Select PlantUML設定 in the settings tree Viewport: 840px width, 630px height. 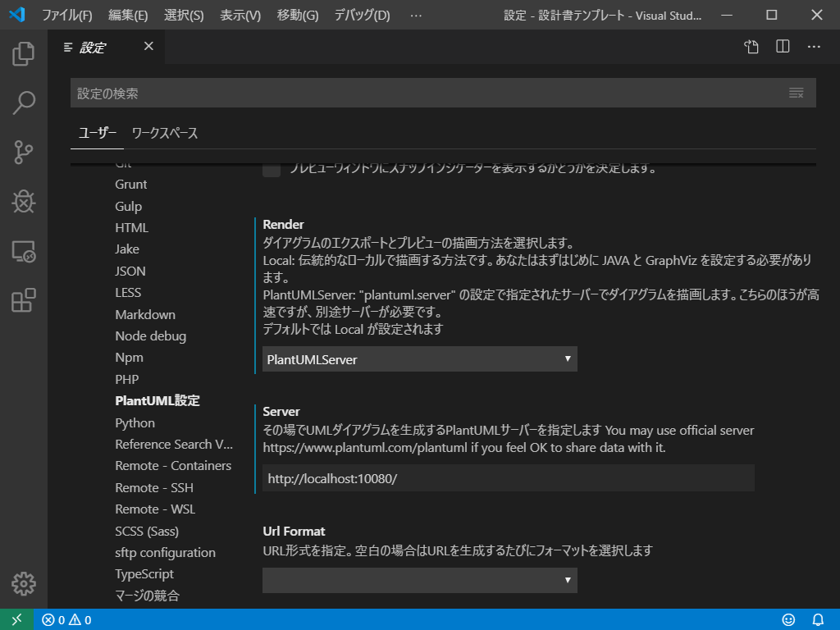[x=157, y=400]
